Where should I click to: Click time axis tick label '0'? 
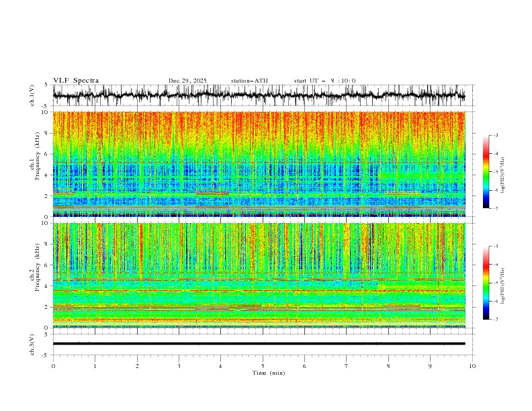click(53, 366)
